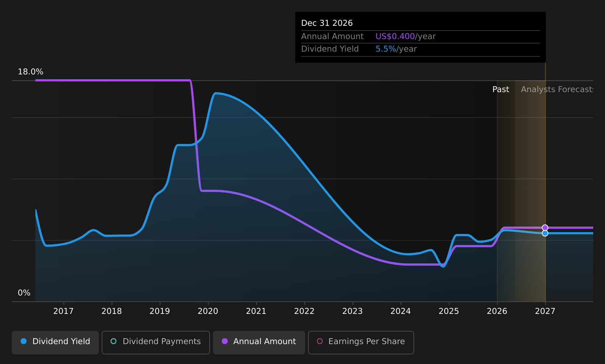Image resolution: width=605 pixels, height=364 pixels.
Task: Click the Dec 31 2026 tooltip date
Action: tap(327, 23)
